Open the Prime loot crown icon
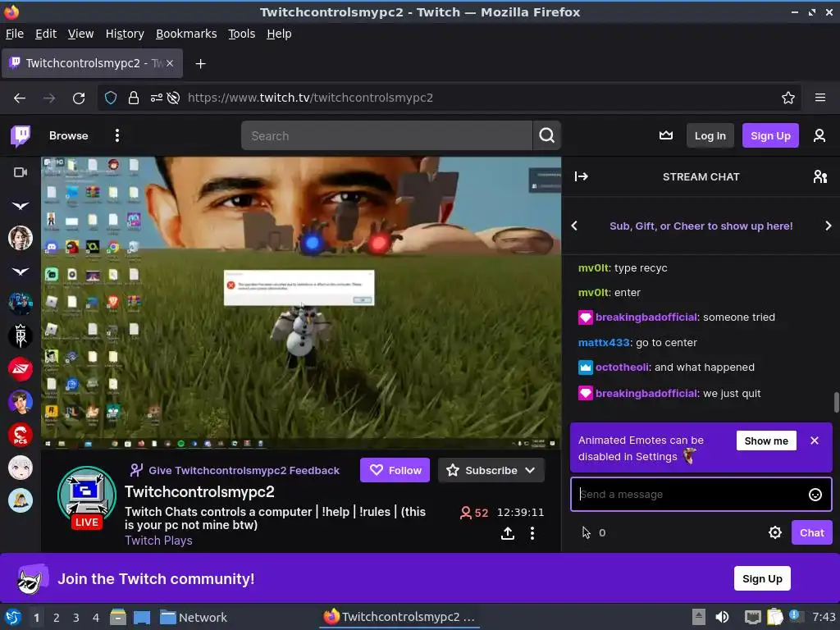This screenshot has height=630, width=840. [666, 135]
